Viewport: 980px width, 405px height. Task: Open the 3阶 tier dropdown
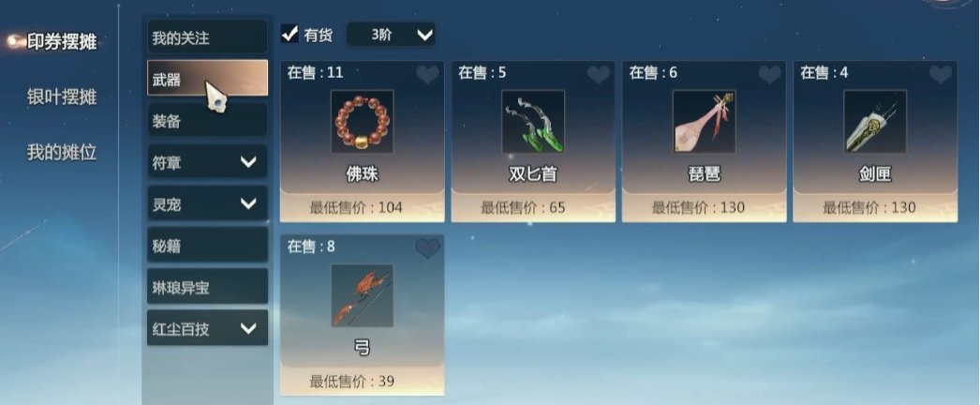coord(391,35)
